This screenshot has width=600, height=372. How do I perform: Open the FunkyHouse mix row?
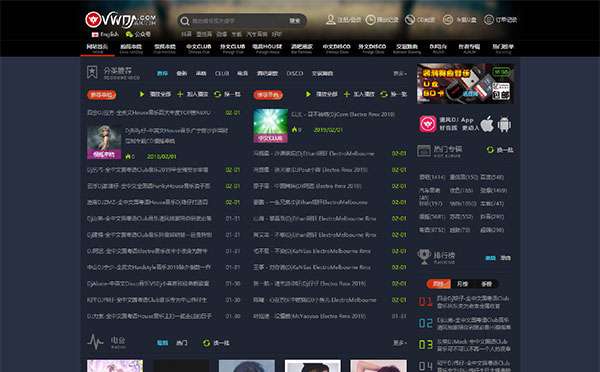(x=148, y=186)
